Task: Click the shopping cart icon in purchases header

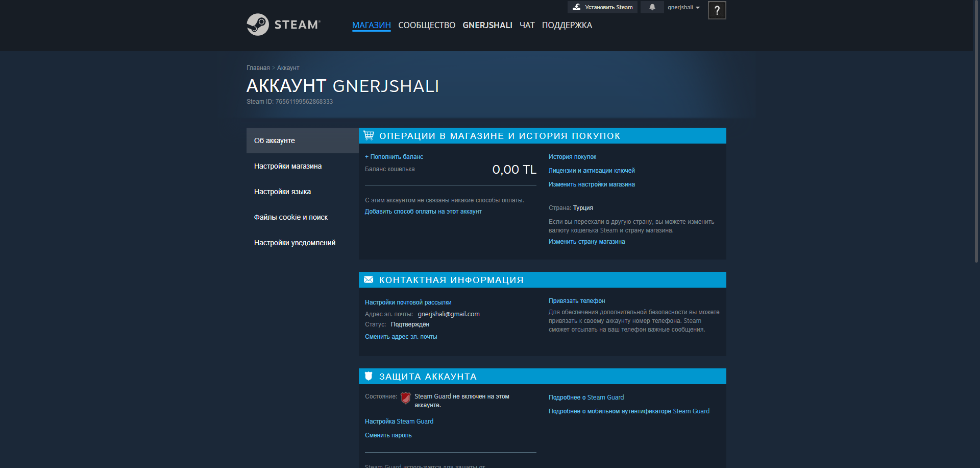Action: [369, 135]
